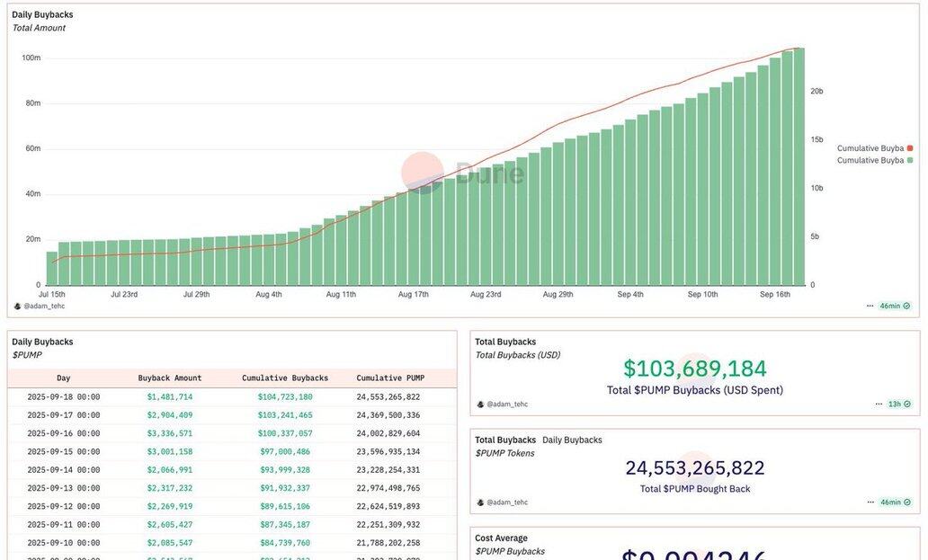This screenshot has height=560, width=928.
Task: Click the $2,317,232 buyback amount cell
Action: pos(170,488)
